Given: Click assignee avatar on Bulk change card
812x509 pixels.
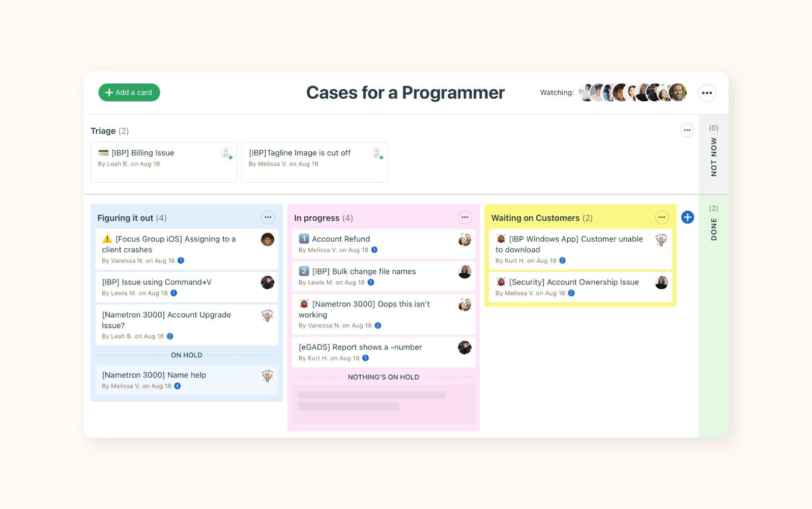Looking at the screenshot, I should pyautogui.click(x=465, y=272).
